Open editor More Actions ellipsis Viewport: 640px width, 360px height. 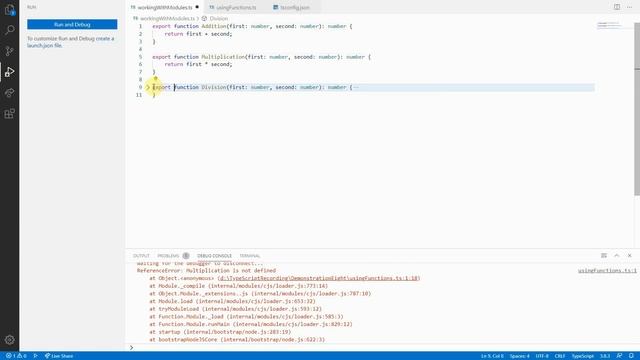click(x=629, y=7)
